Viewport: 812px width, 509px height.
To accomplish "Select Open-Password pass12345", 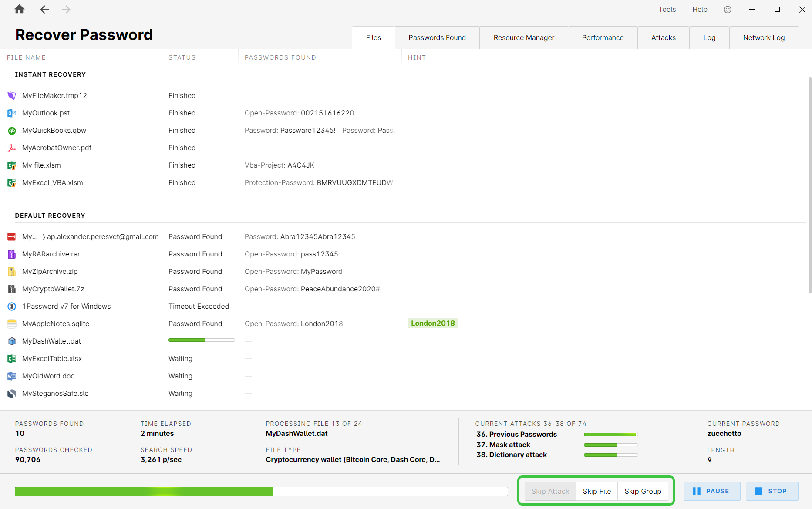I will (x=320, y=254).
